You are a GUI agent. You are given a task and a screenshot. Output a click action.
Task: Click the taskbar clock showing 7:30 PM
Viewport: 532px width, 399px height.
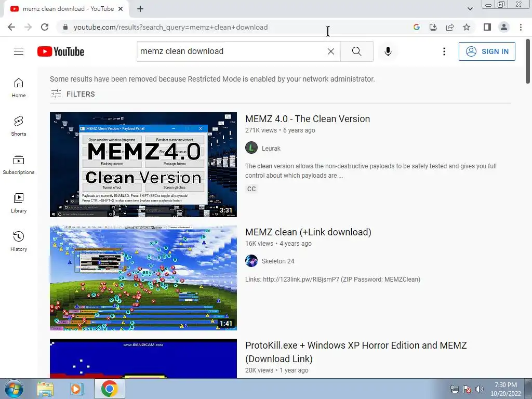[506, 389]
